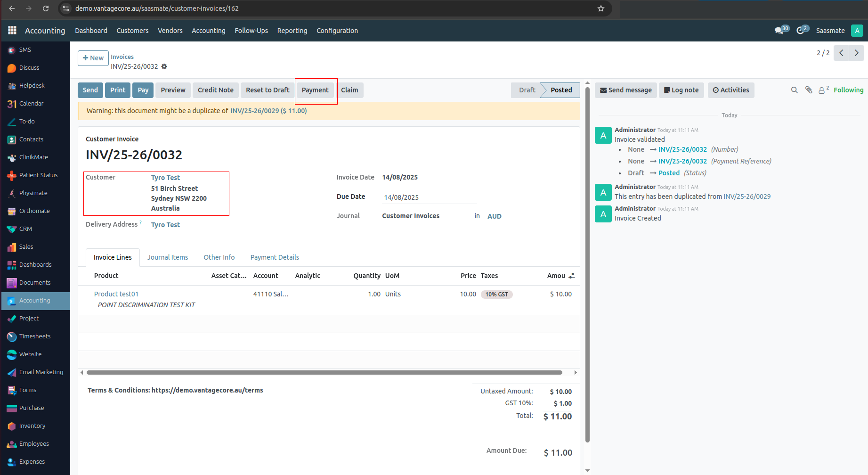Open the conversations chat icon in navbar
This screenshot has width=868, height=475.
coord(779,31)
